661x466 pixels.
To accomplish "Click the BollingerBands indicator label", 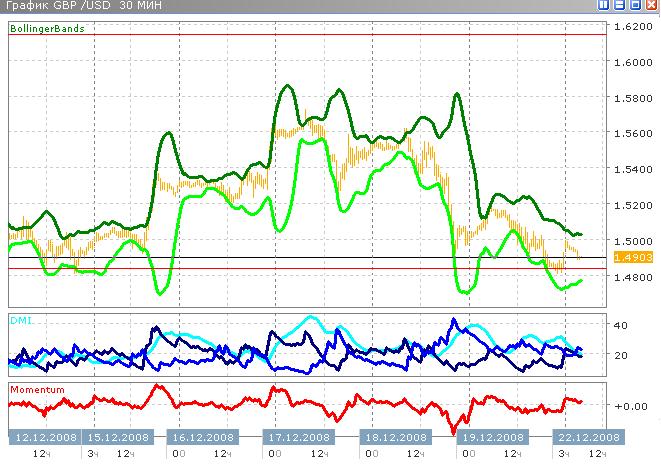I will (x=46, y=29).
